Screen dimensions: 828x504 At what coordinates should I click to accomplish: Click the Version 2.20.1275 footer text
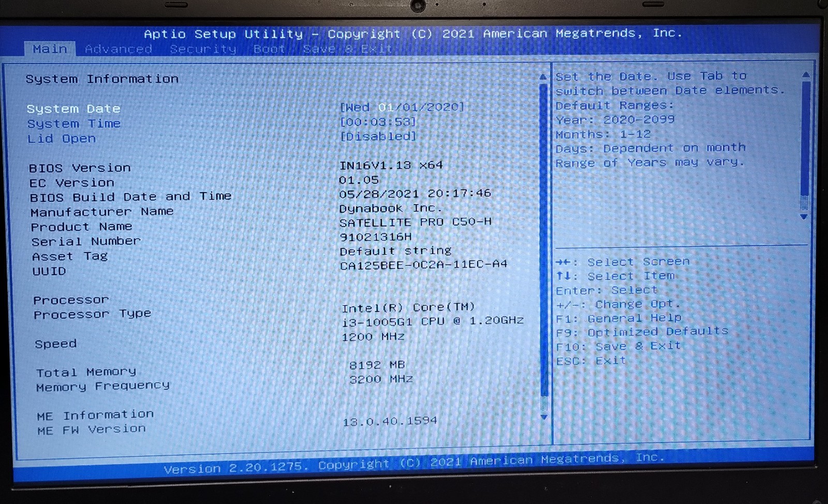[236, 468]
